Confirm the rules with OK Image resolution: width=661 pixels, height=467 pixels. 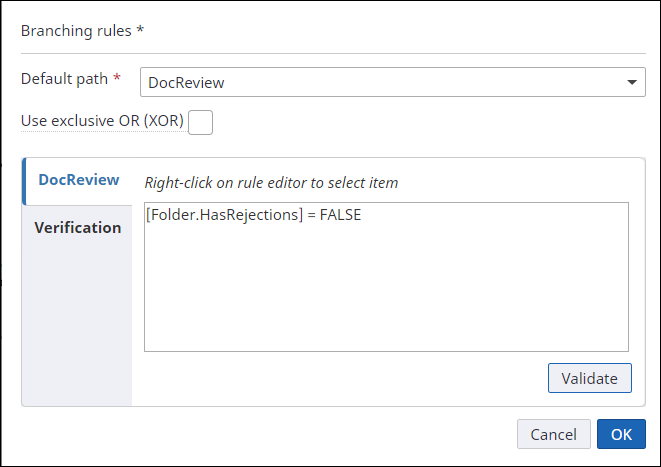[x=621, y=434]
